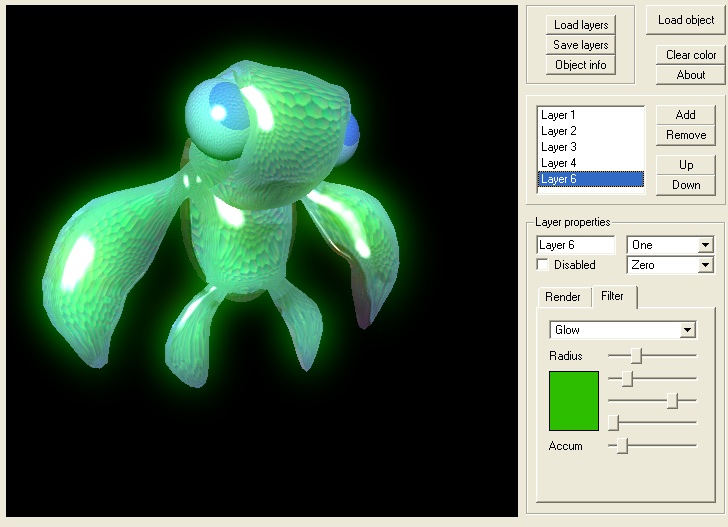Remove the selected layer
This screenshot has width=728, height=527.
[x=686, y=135]
